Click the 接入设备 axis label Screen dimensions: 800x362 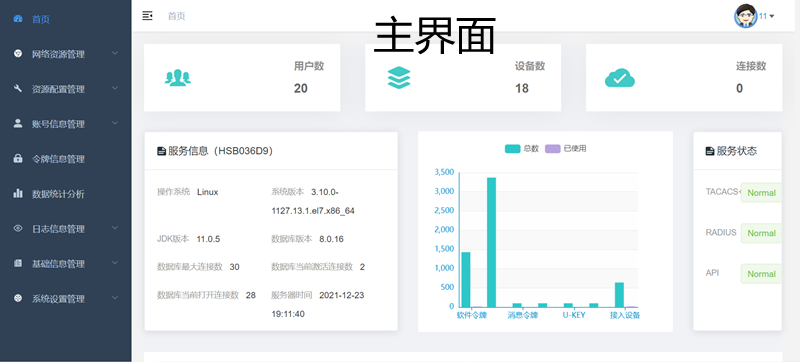tap(625, 315)
